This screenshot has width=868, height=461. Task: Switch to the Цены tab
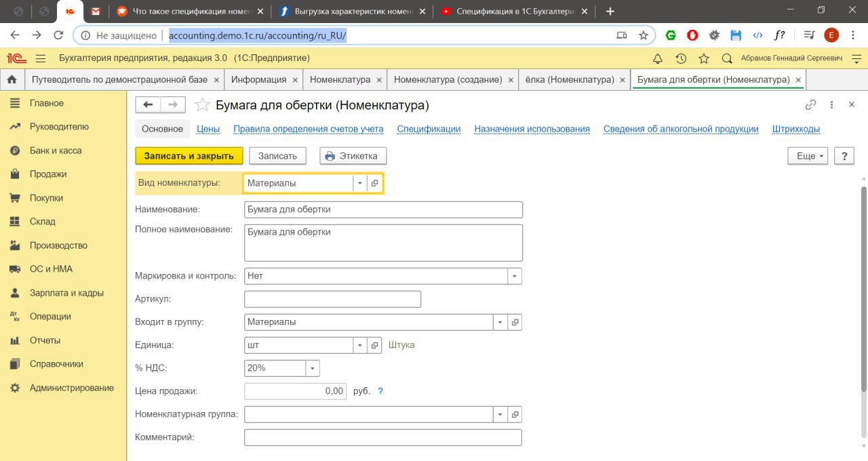pos(208,129)
